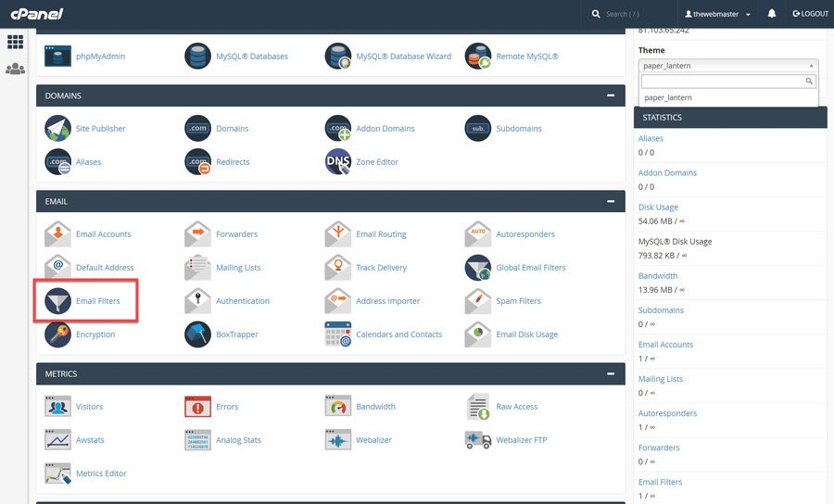Click the Email Filters statistics link
The width and height of the screenshot is (834, 504).
(660, 482)
